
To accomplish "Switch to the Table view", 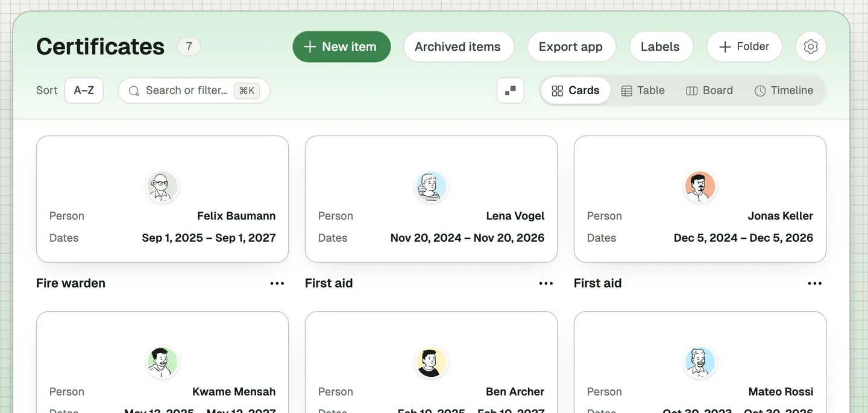I will pyautogui.click(x=643, y=90).
